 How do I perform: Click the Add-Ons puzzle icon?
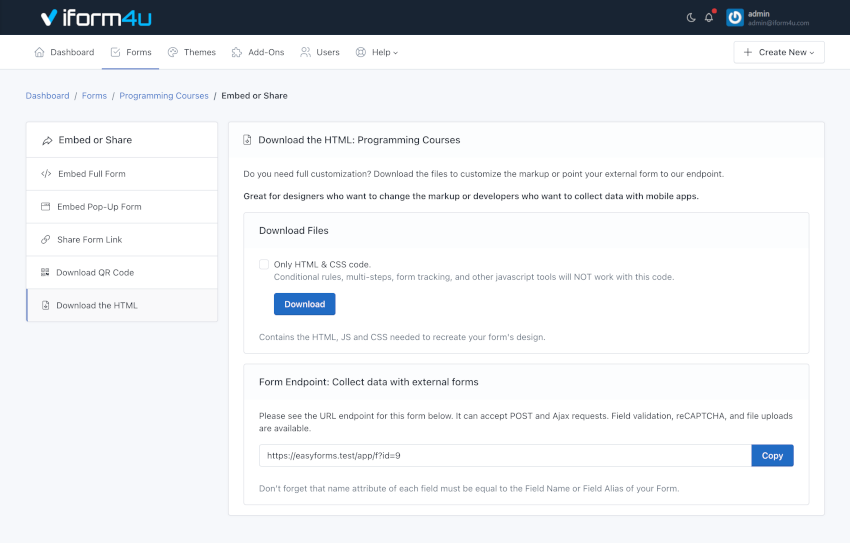[237, 52]
